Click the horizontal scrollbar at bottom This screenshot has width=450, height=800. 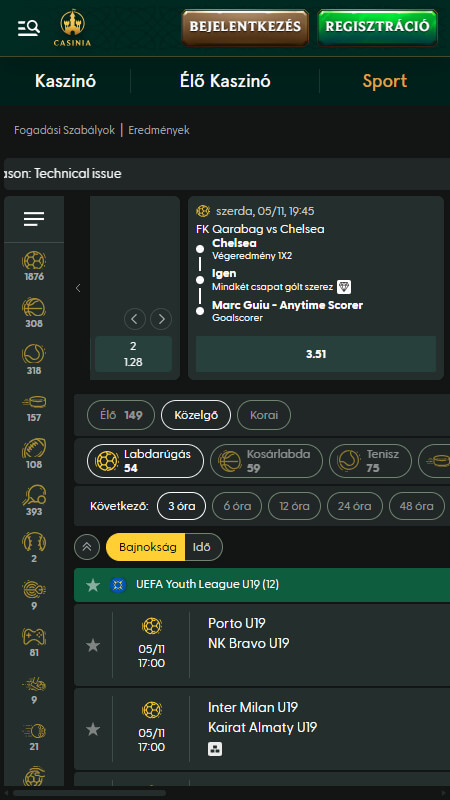(x=90, y=793)
